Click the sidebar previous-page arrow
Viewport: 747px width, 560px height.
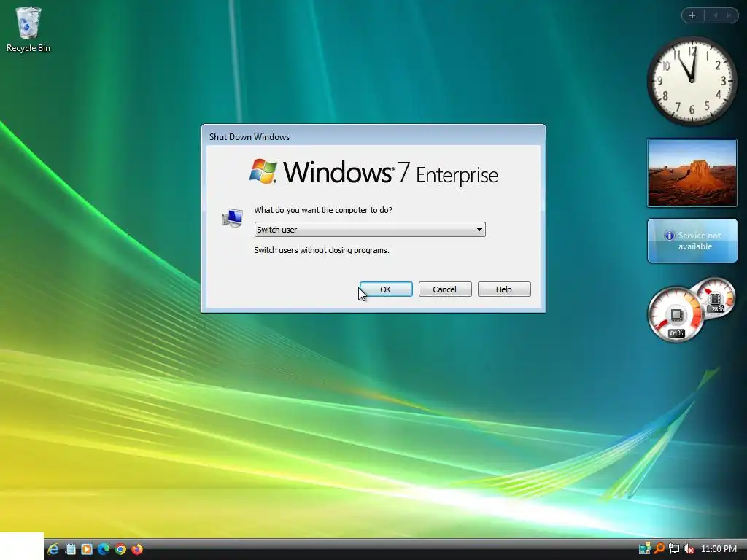(x=715, y=15)
